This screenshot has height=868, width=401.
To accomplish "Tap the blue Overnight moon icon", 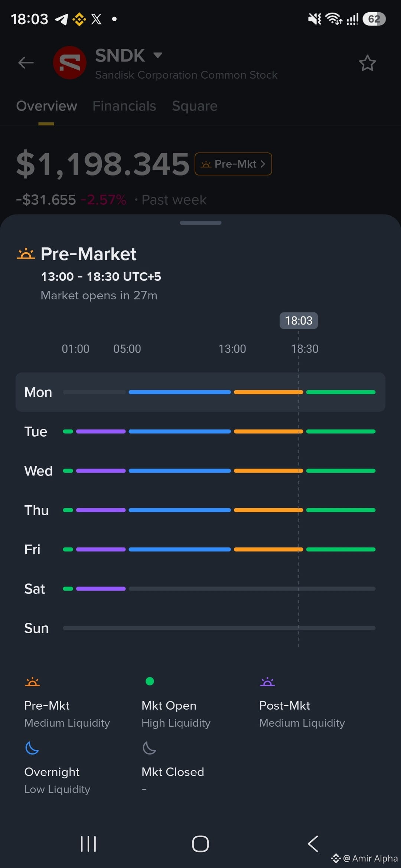I will point(32,748).
